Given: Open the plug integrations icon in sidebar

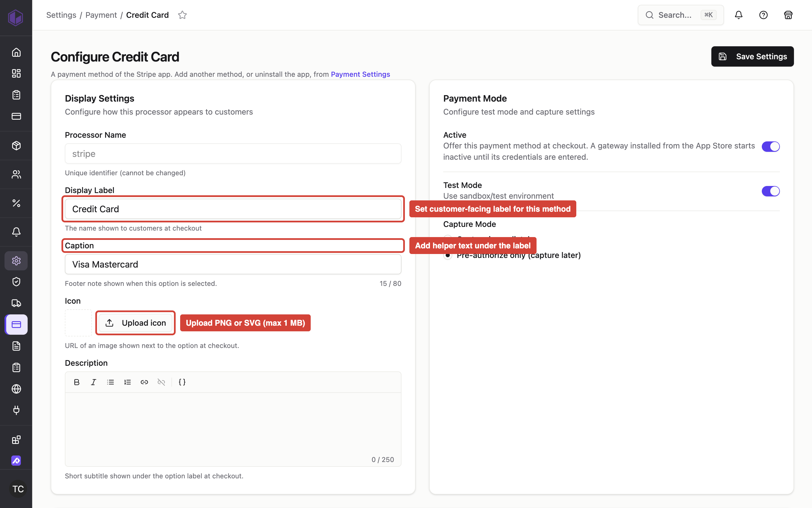Looking at the screenshot, I should coord(16,410).
